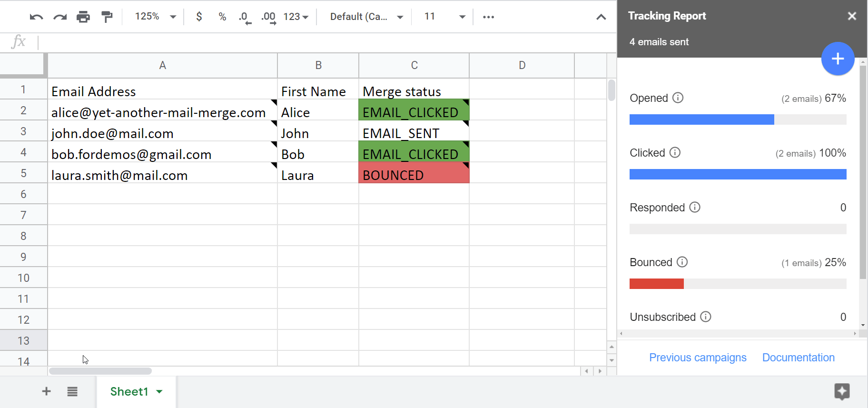Format as currency with dollar icon

tap(199, 17)
